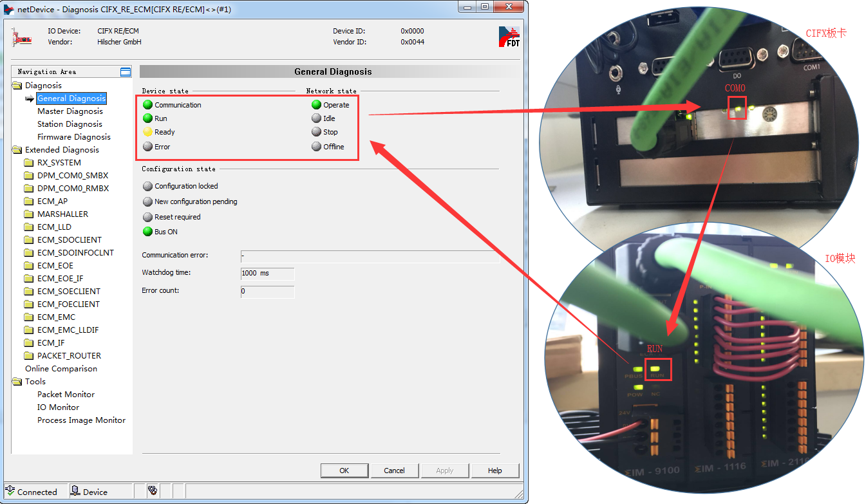Click the Cancel button
This screenshot has height=504, width=866.
coord(394,471)
